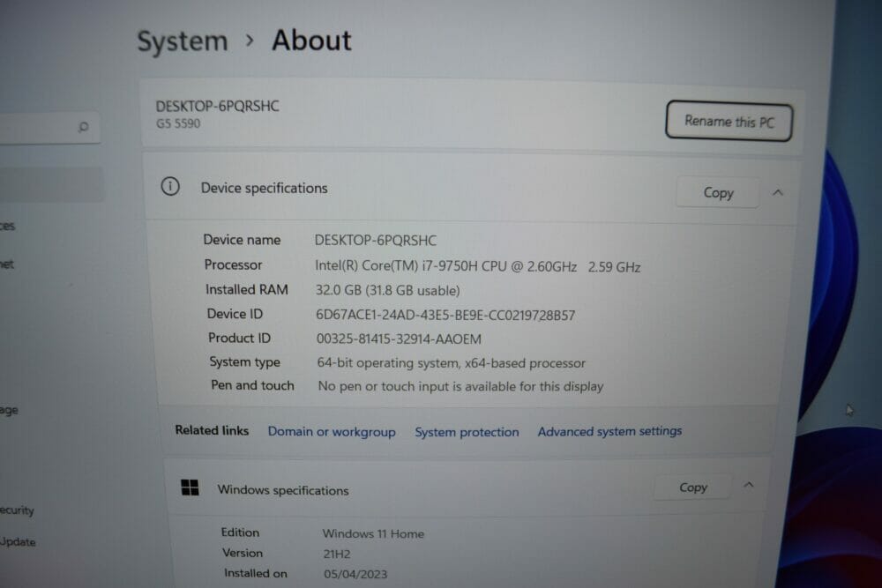882x588 pixels.
Task: Collapse the Device specifications section
Action: tap(778, 192)
